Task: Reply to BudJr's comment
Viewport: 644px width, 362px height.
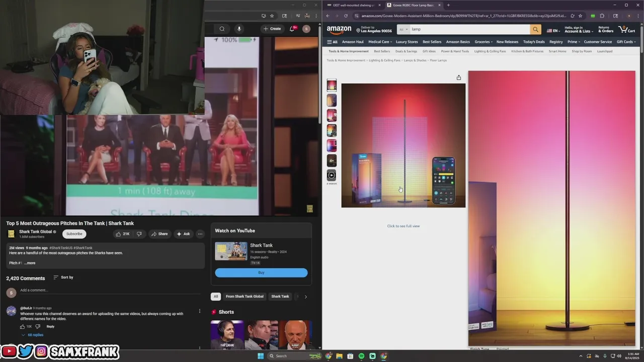Action: point(50,326)
